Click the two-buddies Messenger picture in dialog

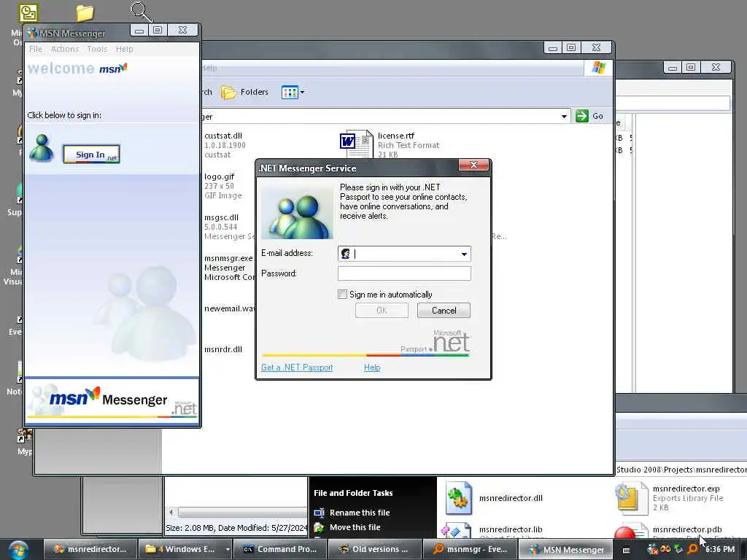click(297, 213)
